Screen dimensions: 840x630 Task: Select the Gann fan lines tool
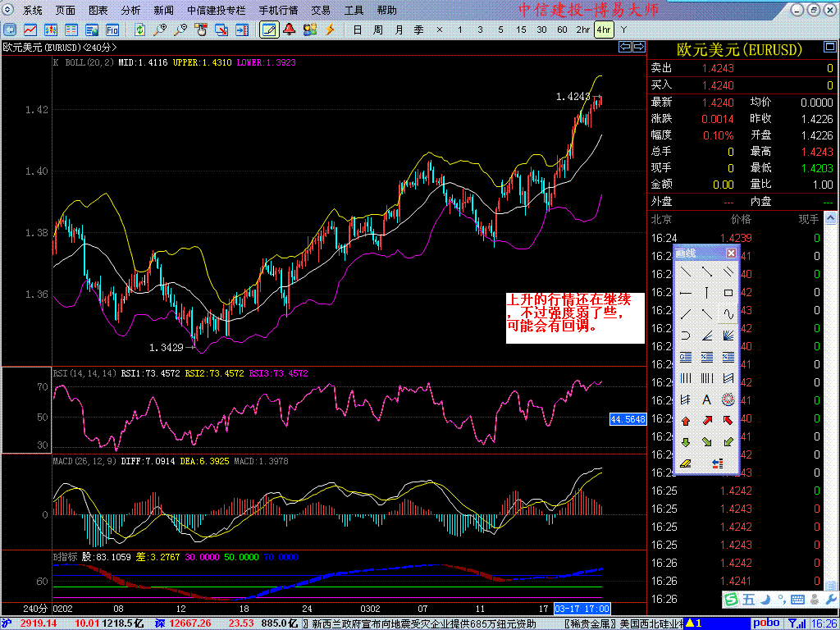pos(728,336)
